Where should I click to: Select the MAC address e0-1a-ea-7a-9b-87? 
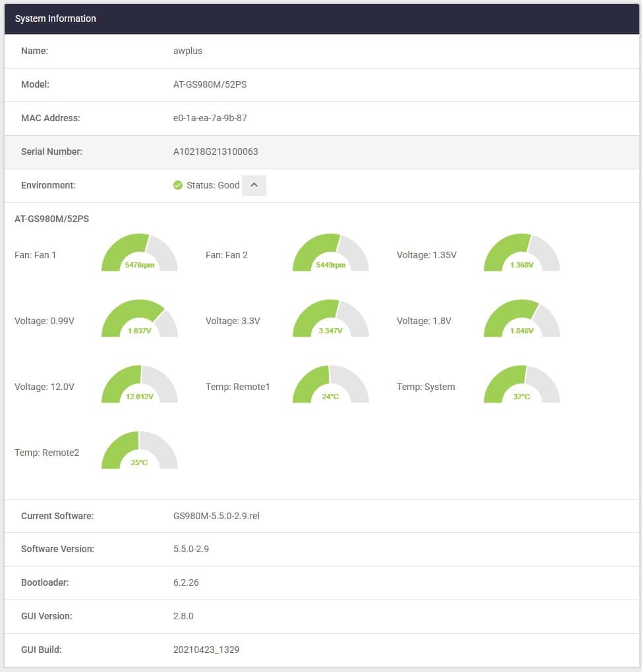point(210,118)
